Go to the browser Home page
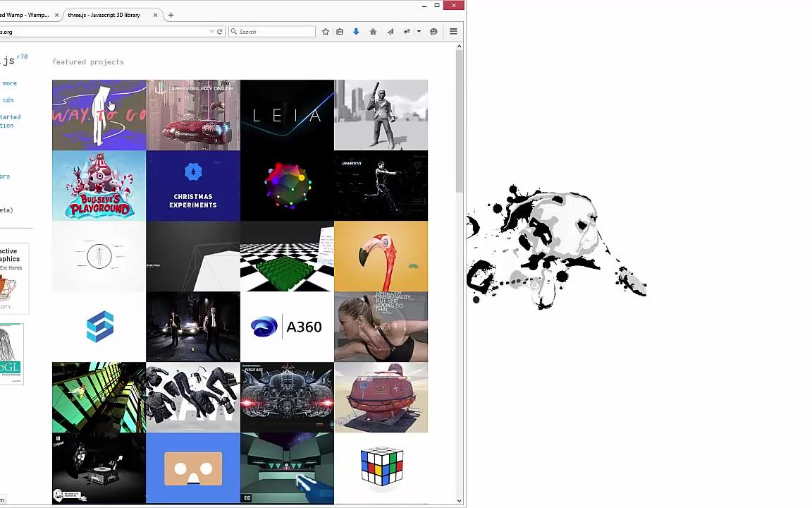 tap(373, 31)
